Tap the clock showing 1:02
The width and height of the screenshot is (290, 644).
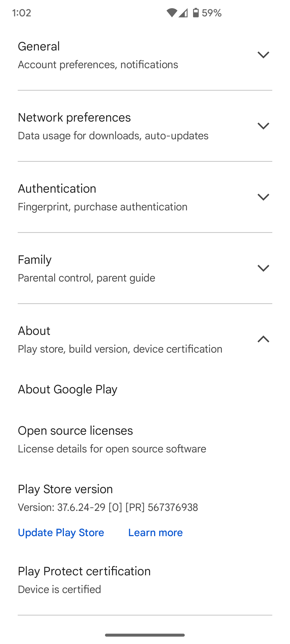pos(22,13)
